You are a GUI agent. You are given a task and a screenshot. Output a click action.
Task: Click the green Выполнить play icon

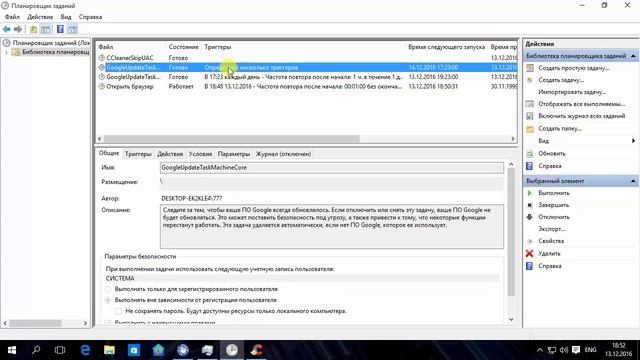click(530, 193)
